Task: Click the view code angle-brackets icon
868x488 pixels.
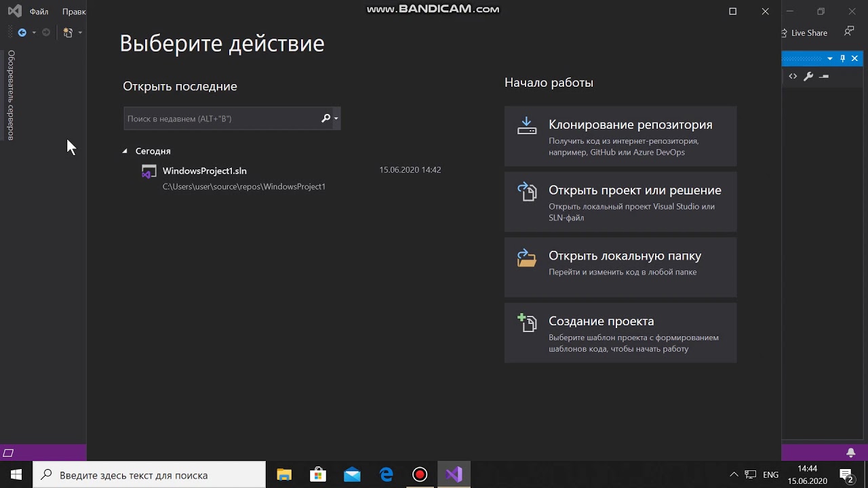Action: pyautogui.click(x=793, y=77)
